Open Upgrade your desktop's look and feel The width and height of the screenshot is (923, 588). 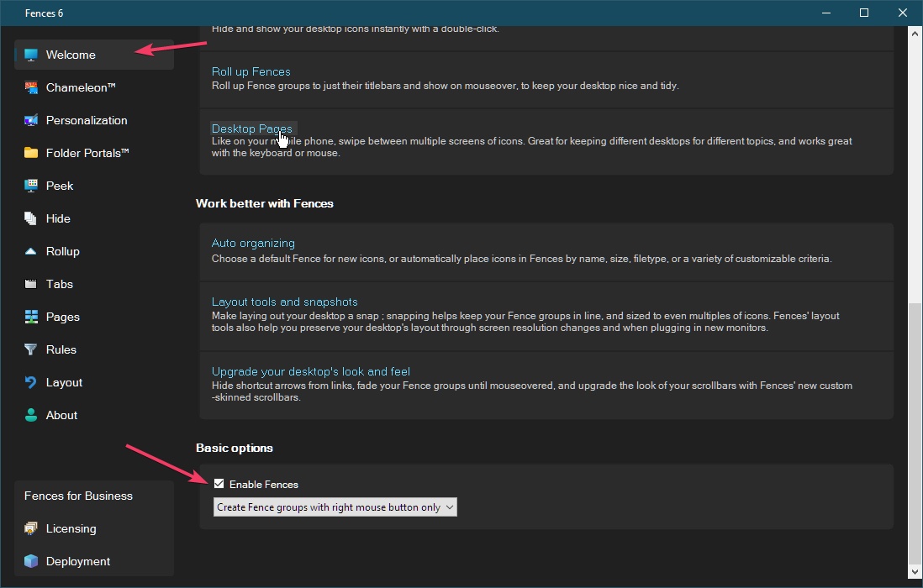[310, 371]
